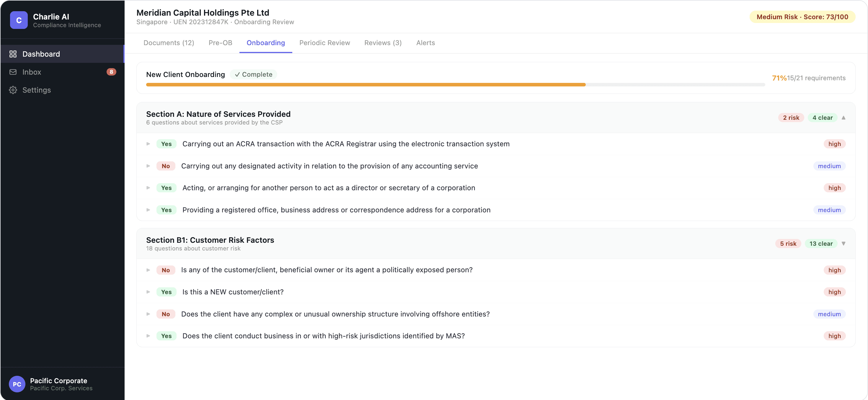The height and width of the screenshot is (400, 868).
Task: Click the Section A header title
Action: pyautogui.click(x=218, y=114)
